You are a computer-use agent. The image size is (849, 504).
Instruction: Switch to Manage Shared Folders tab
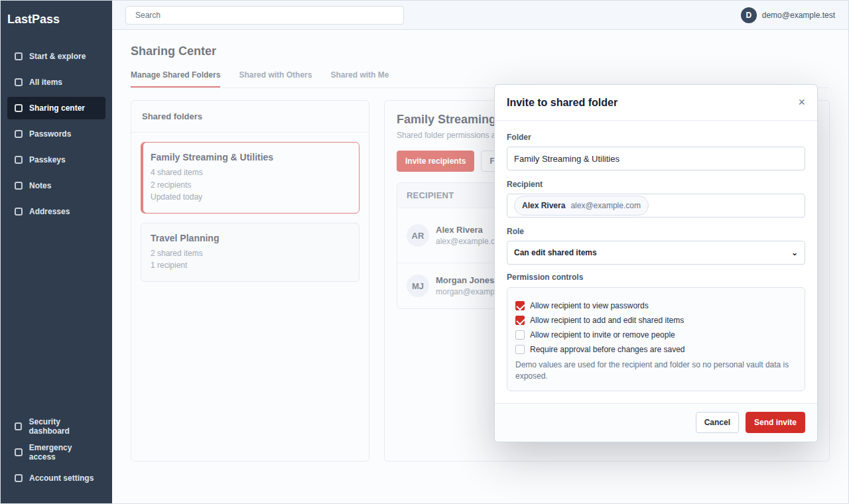pyautogui.click(x=175, y=75)
